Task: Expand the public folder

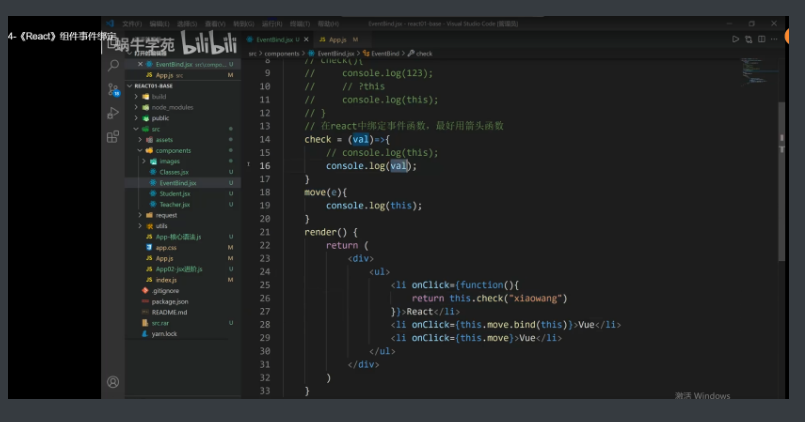Action: [136, 118]
